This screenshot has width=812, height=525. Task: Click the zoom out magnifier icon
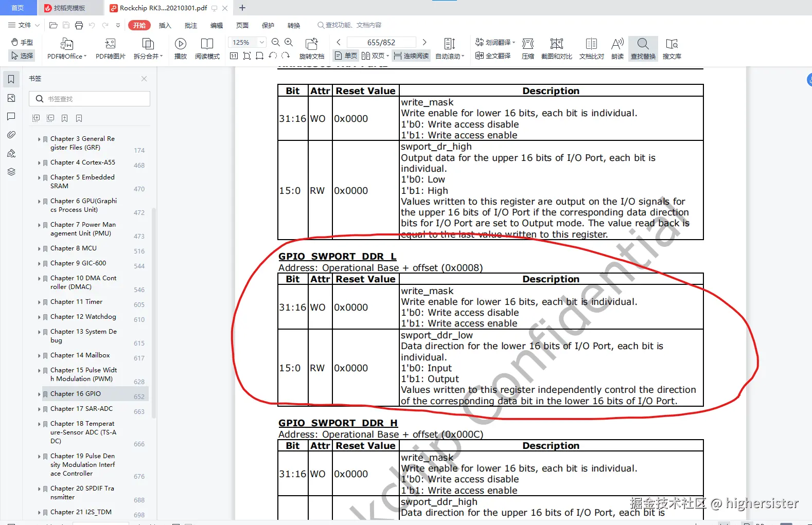[276, 42]
